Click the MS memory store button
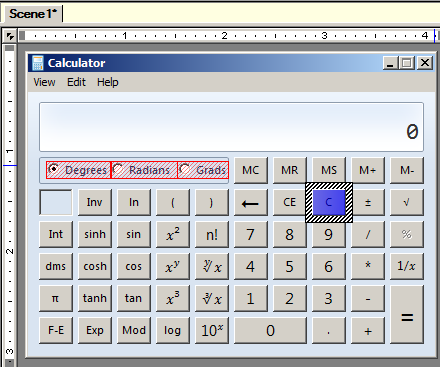The height and width of the screenshot is (367, 440). [x=329, y=170]
